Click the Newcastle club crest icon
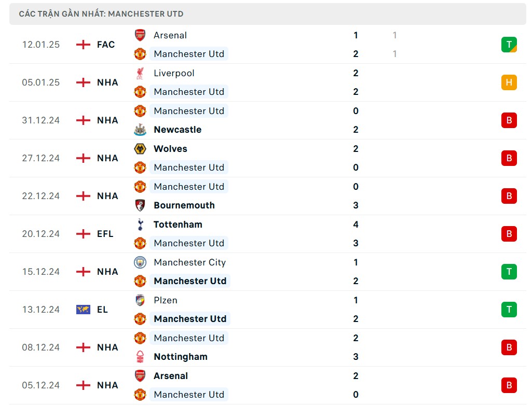The width and height of the screenshot is (532, 406). 140,130
